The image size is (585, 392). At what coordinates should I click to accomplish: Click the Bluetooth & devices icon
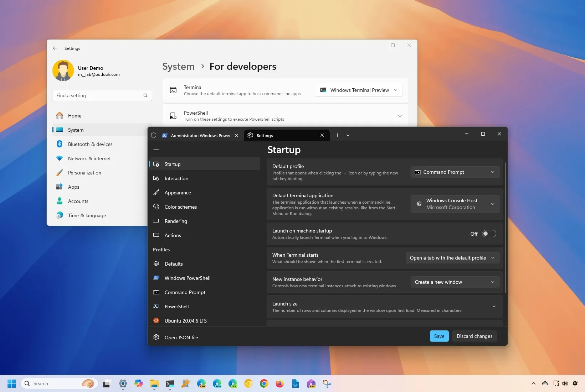coord(60,144)
